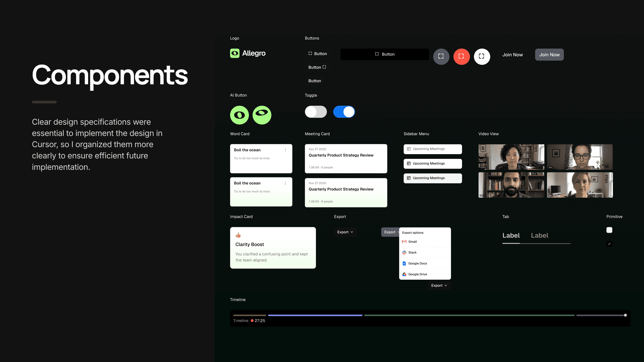Viewport: 644px width, 362px height.
Task: Expand the leftmost Export dropdown
Action: pyautogui.click(x=345, y=232)
